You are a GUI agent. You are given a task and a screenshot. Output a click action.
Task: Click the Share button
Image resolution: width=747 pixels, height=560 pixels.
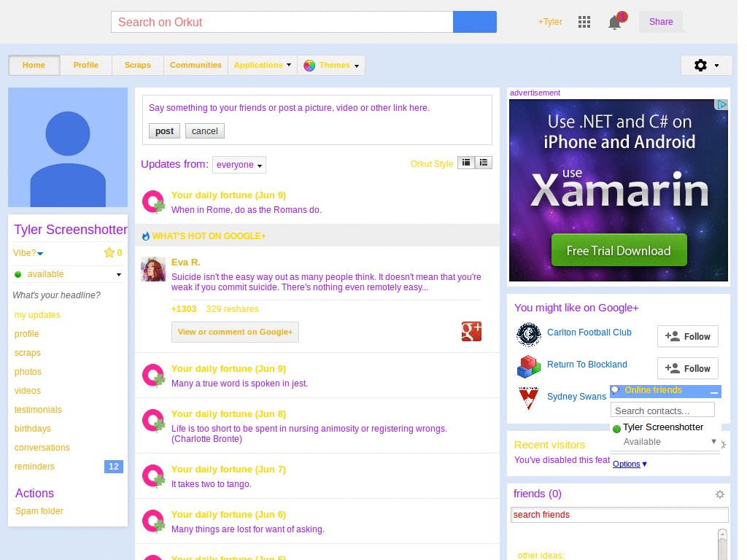pos(661,22)
